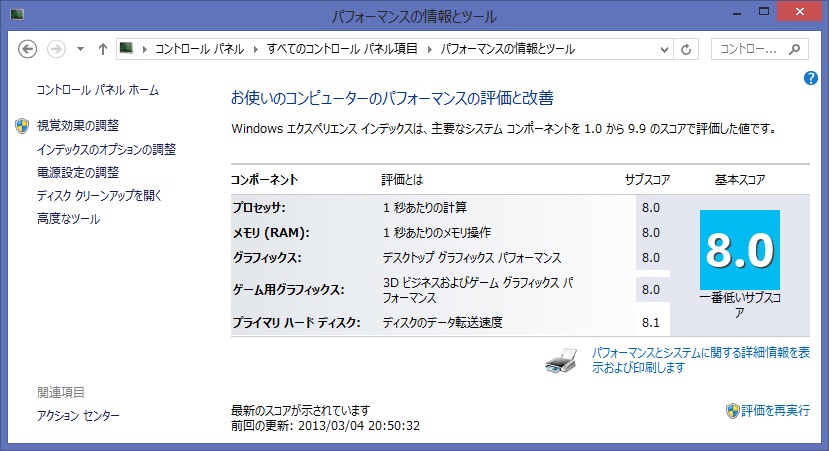Select the プロセッサ: row label
829x451 pixels.
tap(259, 207)
